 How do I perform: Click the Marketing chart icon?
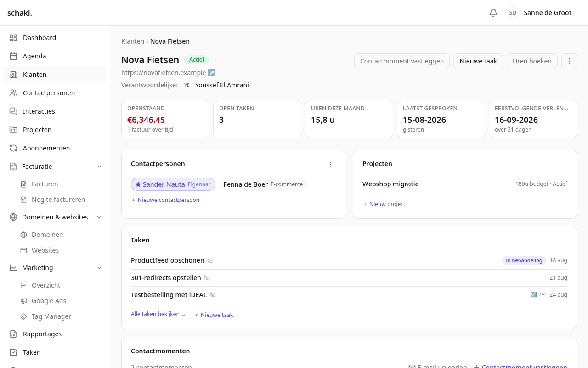coord(13,268)
